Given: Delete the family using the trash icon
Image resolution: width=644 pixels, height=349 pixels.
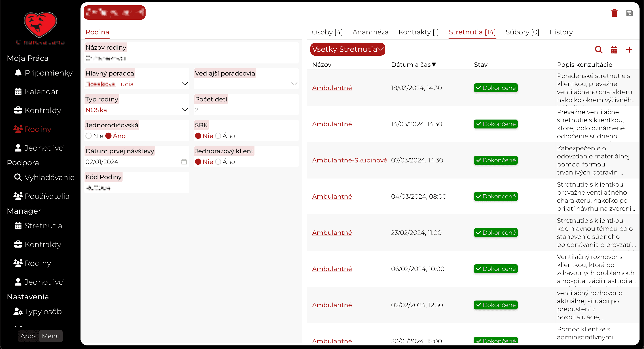Looking at the screenshot, I should [x=614, y=13].
